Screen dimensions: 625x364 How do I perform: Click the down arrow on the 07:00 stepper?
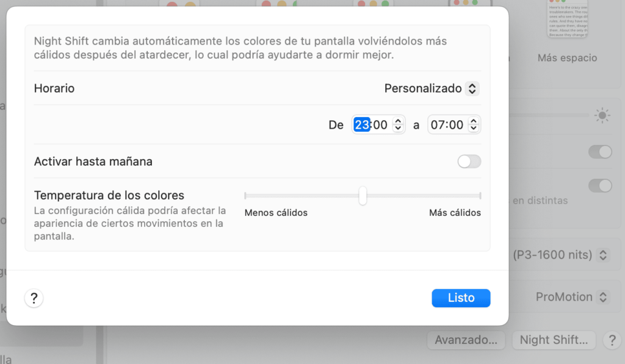point(472,127)
